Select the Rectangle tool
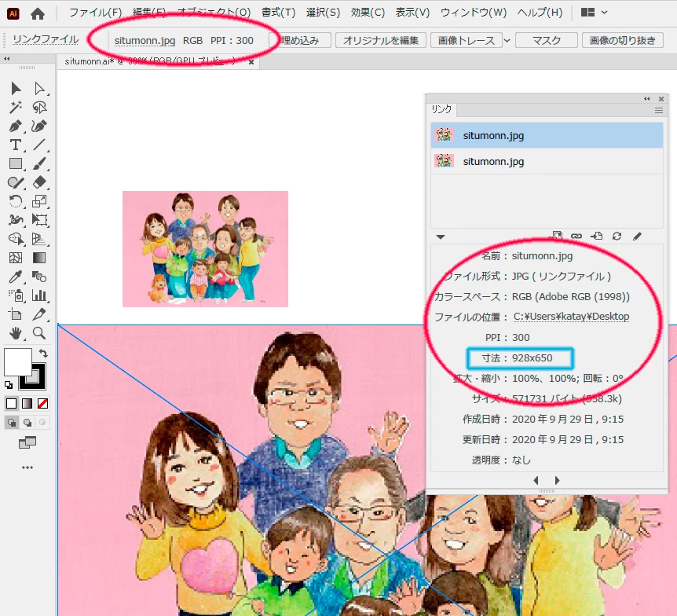Screen dimensions: 677x616 point(16,163)
